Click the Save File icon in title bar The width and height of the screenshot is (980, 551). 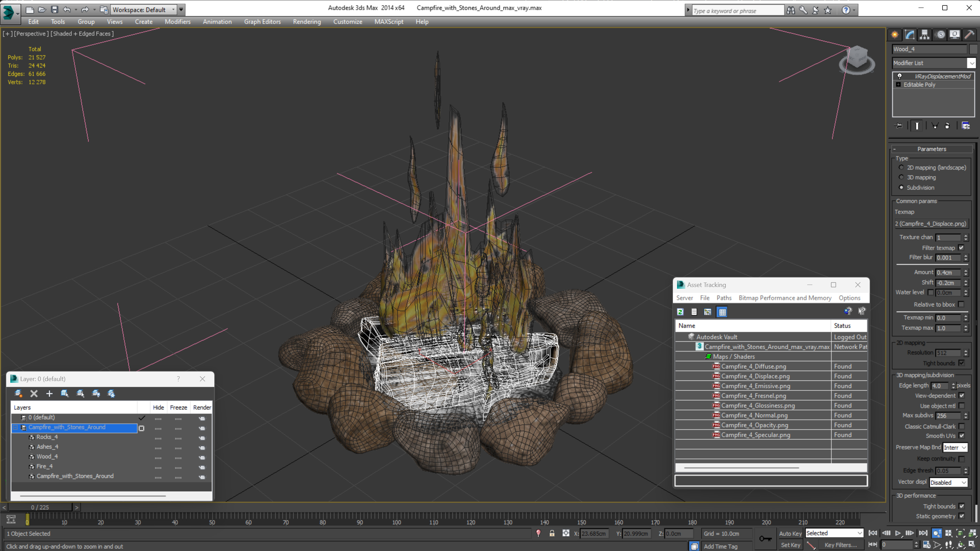[x=54, y=10]
